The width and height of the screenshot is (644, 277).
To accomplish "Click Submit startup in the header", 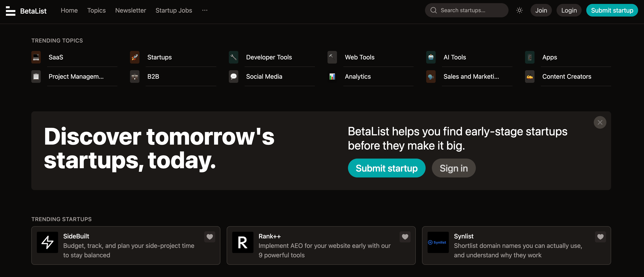I will (x=612, y=10).
